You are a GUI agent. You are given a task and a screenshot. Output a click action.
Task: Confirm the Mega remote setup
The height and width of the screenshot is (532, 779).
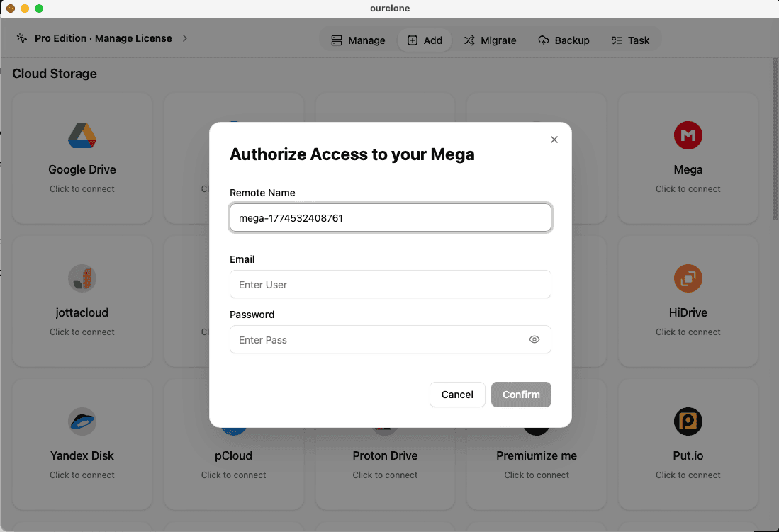[521, 395]
